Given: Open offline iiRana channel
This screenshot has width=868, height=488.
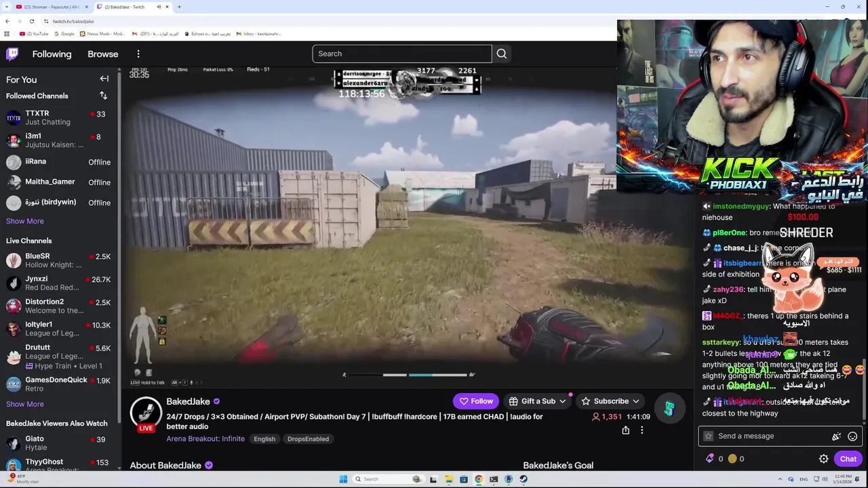Looking at the screenshot, I should click(x=60, y=162).
